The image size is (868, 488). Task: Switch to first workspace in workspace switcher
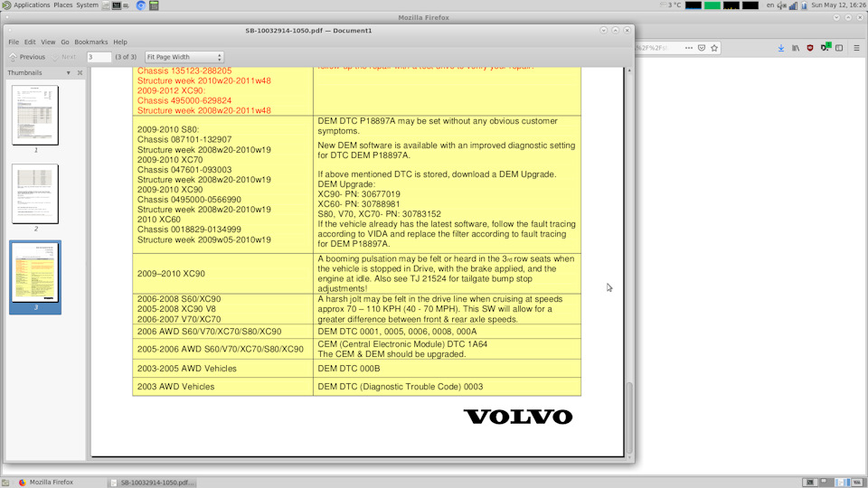point(810,483)
